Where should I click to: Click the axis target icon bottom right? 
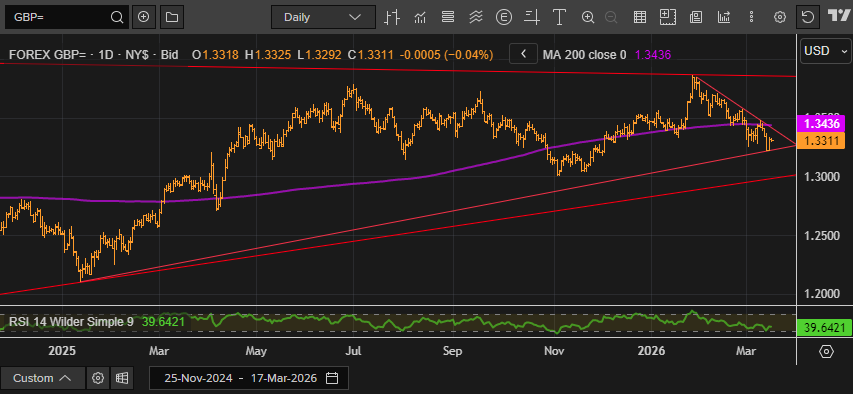pyautogui.click(x=826, y=352)
